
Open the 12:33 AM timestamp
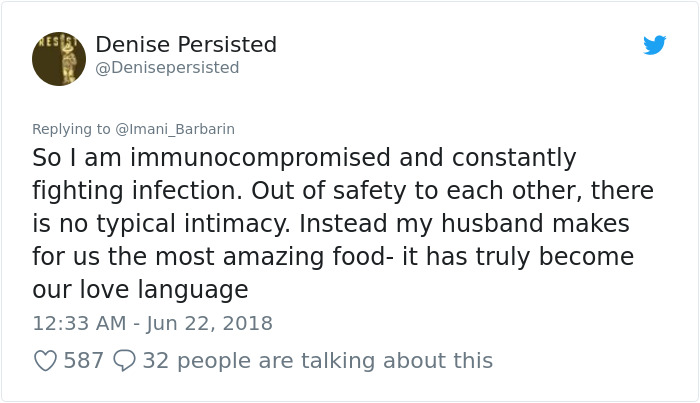(x=78, y=323)
